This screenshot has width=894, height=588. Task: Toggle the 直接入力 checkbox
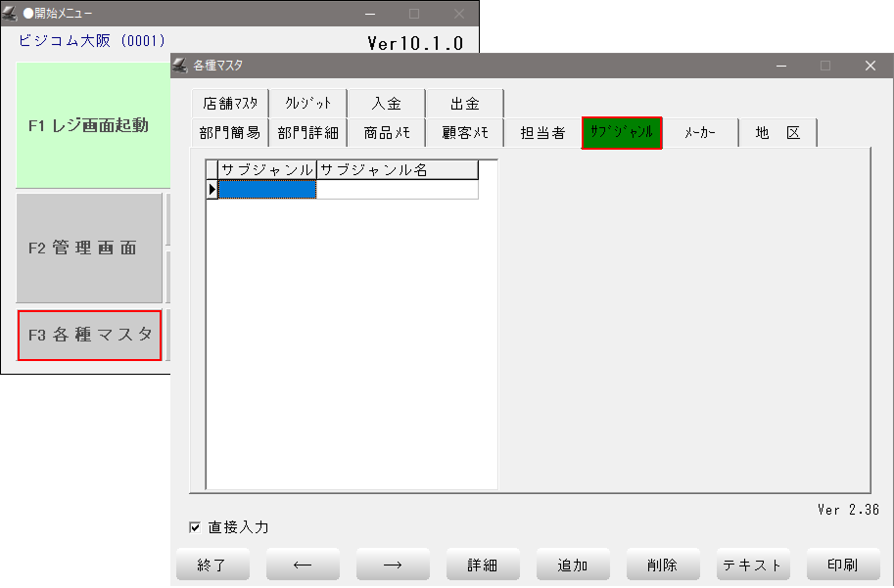pos(195,527)
